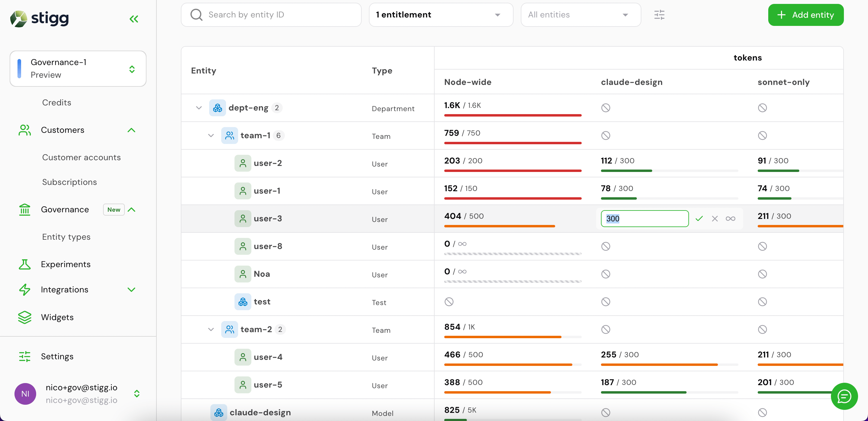Click the user-4 person icon

coord(243,357)
